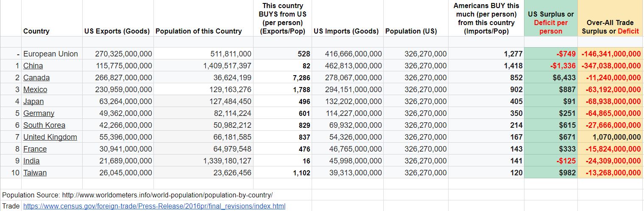Select the 'US Exports (Goods)' header cell

[x=117, y=31]
